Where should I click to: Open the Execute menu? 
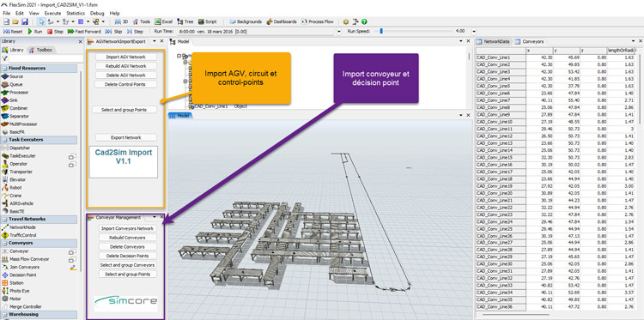pyautogui.click(x=52, y=13)
